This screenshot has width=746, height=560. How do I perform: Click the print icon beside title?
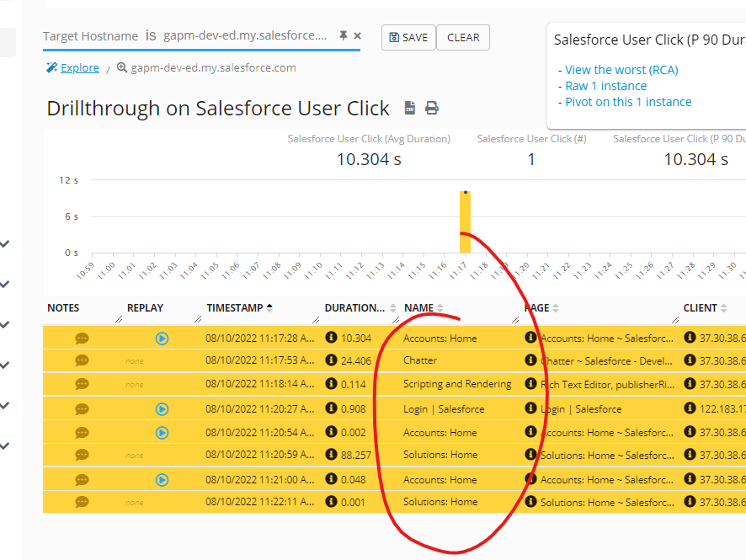click(x=432, y=108)
